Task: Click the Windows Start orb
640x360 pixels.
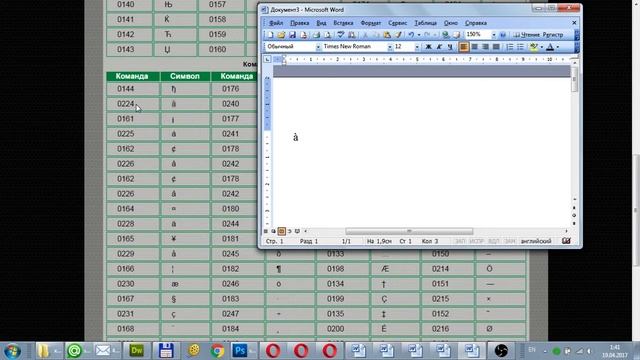Action: (12, 351)
